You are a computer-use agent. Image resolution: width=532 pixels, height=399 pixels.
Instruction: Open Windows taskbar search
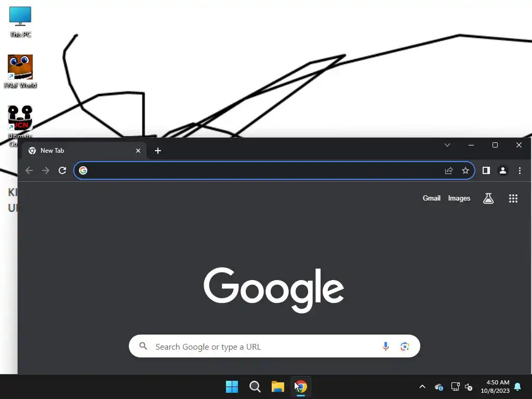tap(255, 387)
